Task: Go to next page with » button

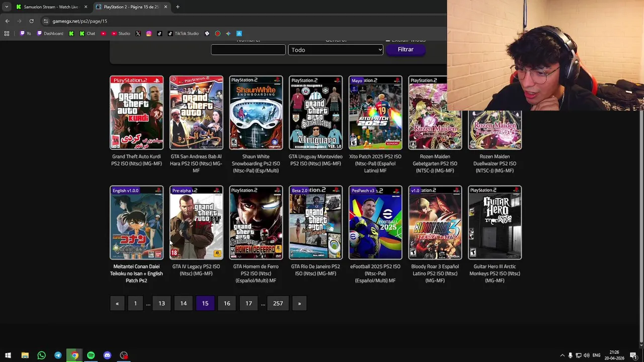Action: point(299,303)
